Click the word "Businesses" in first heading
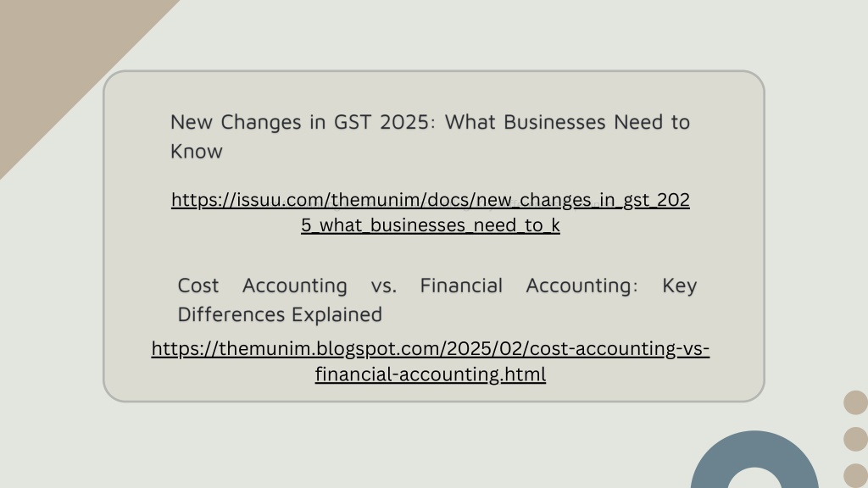Screen dimensions: 868x488 pos(554,122)
